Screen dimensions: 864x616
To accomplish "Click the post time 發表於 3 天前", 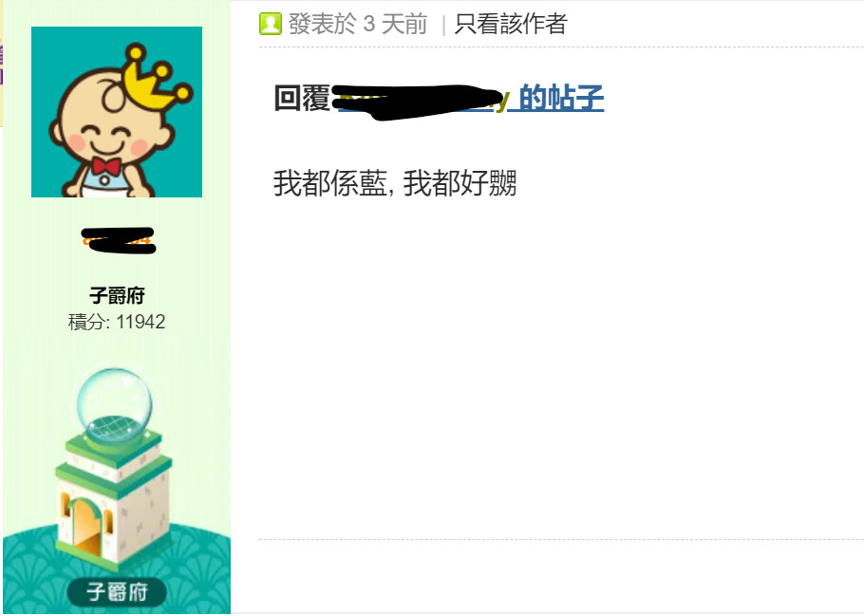I will click(358, 25).
